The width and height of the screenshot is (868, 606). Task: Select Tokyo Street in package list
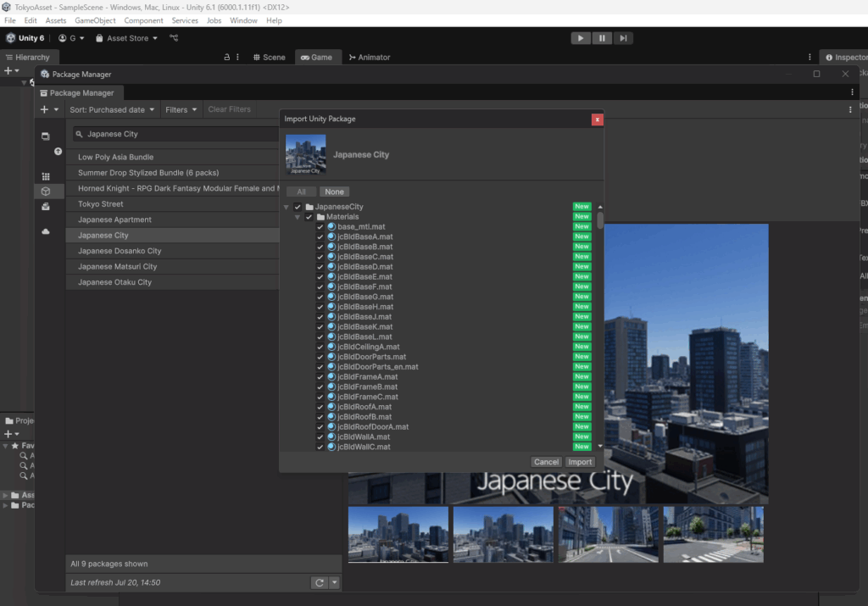[x=173, y=203]
